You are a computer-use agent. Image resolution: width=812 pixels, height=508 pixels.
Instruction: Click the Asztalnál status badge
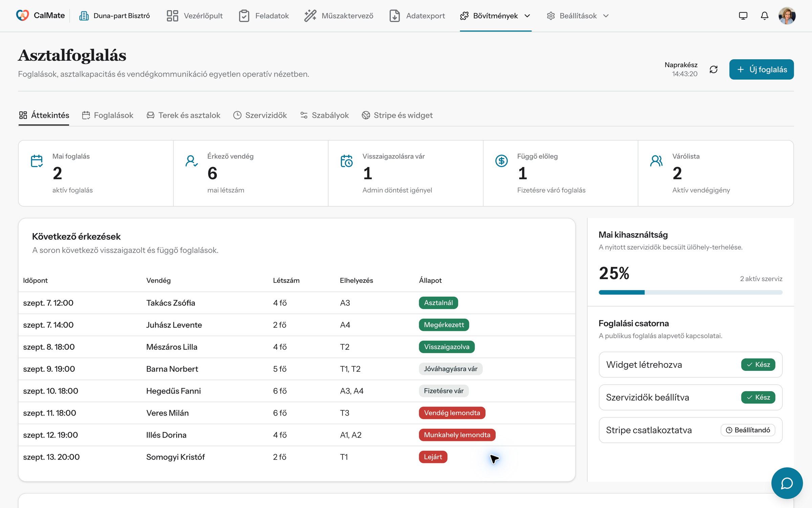coord(438,303)
